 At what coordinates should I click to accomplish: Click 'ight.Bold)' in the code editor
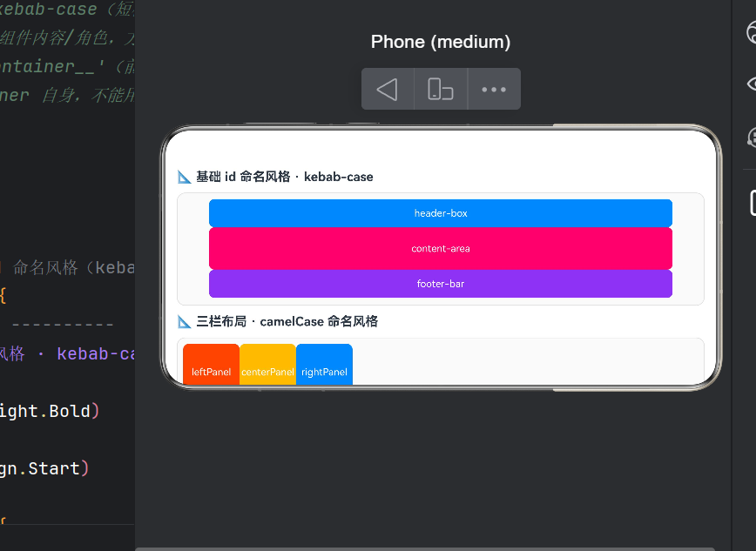[x=49, y=411]
